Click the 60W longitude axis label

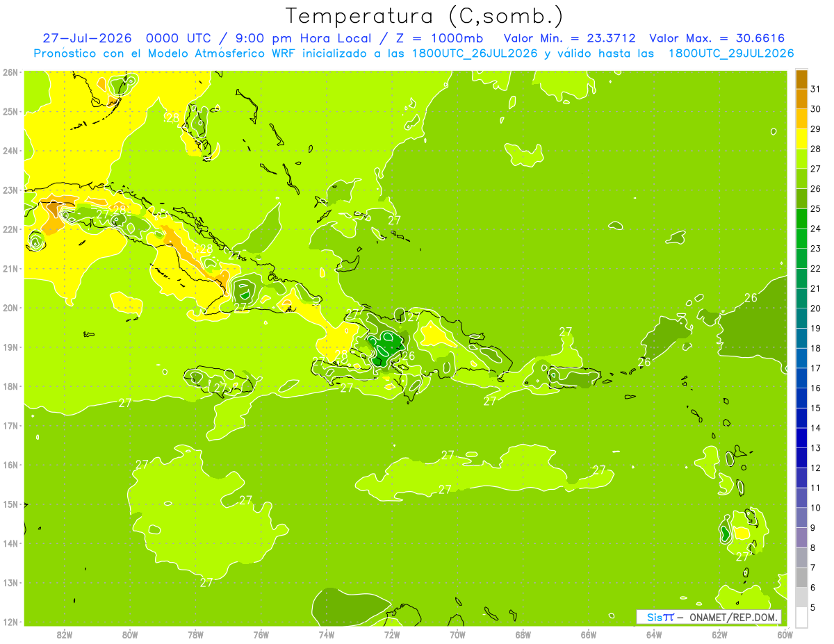pyautogui.click(x=785, y=634)
